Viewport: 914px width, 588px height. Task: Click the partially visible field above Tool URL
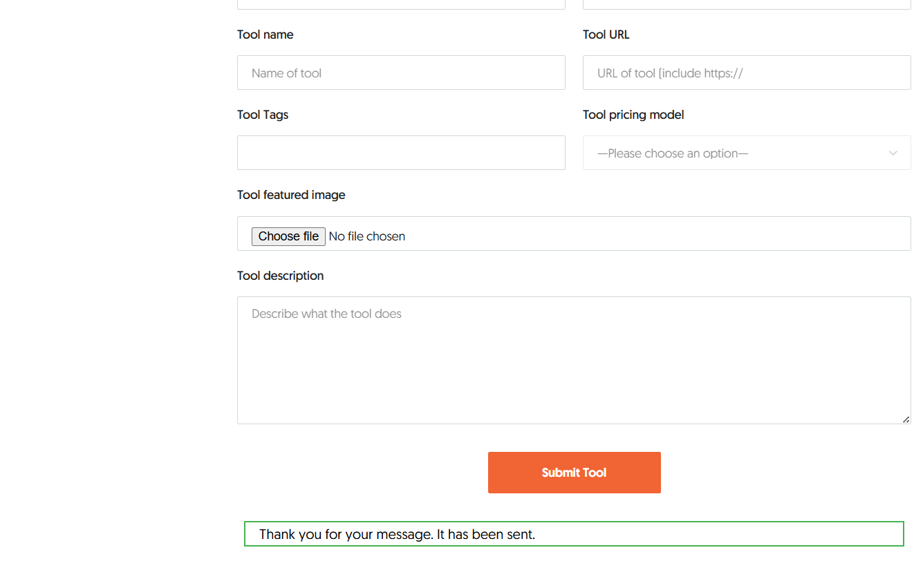click(x=747, y=4)
